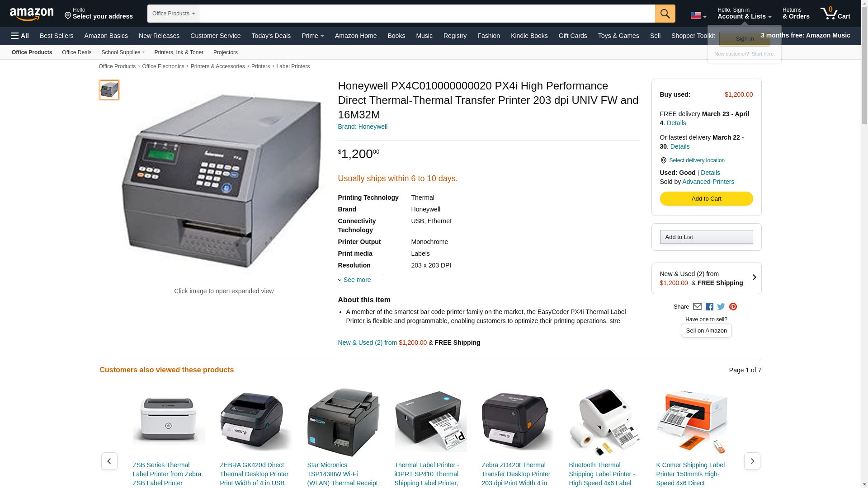Click the search magnifier button

click(665, 14)
